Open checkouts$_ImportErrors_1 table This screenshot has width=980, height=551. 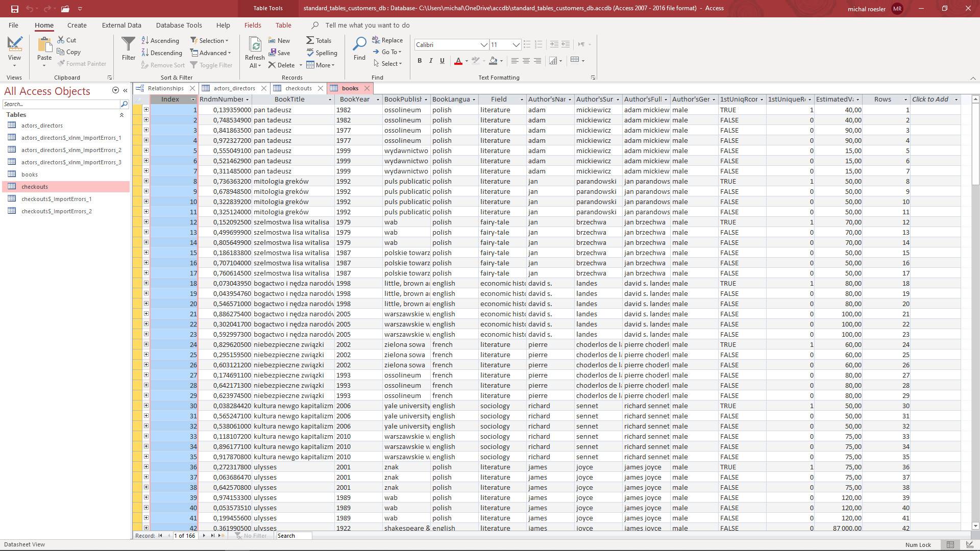(56, 199)
